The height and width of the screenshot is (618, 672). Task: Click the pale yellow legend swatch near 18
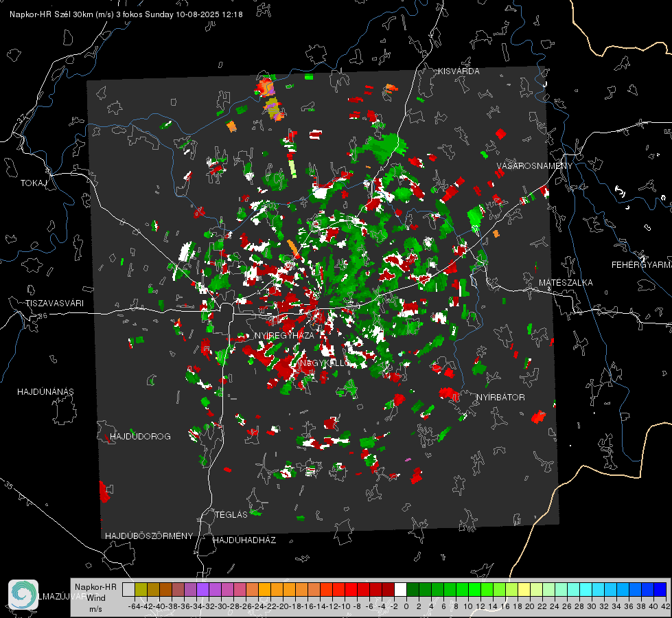click(x=524, y=589)
